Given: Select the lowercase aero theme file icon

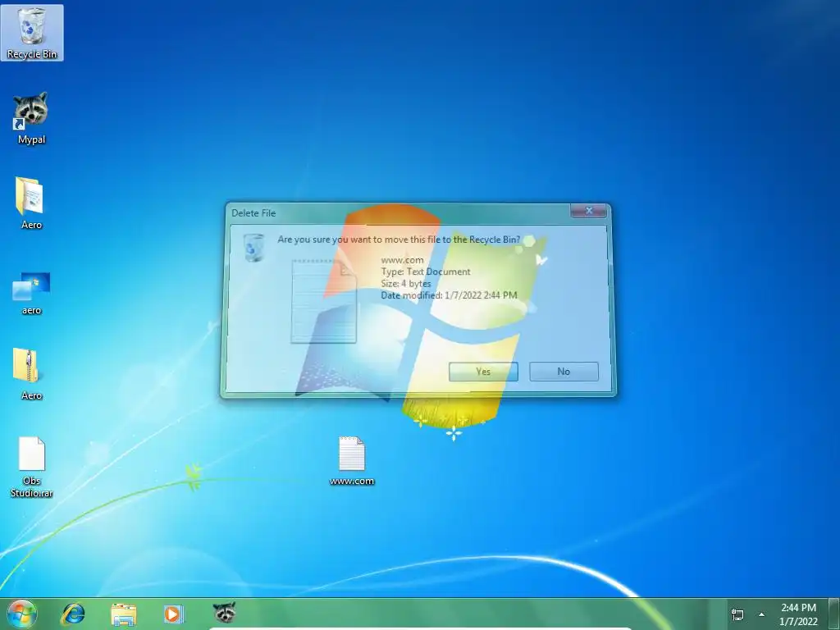Looking at the screenshot, I should click(x=31, y=294).
